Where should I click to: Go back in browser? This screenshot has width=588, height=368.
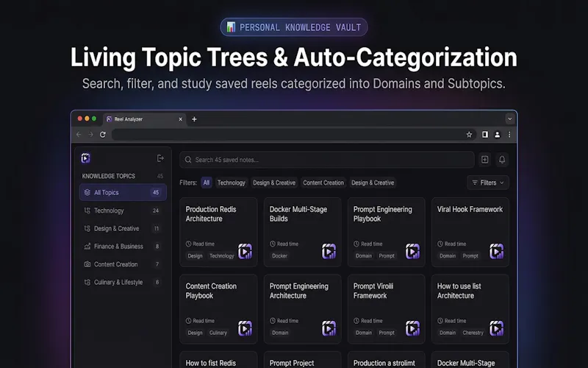coord(79,135)
